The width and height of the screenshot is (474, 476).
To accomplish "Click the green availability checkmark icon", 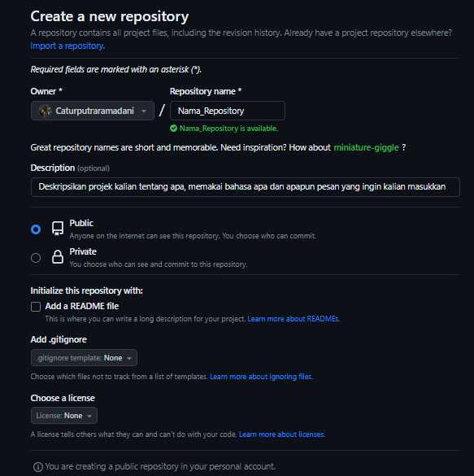I will click(x=173, y=129).
